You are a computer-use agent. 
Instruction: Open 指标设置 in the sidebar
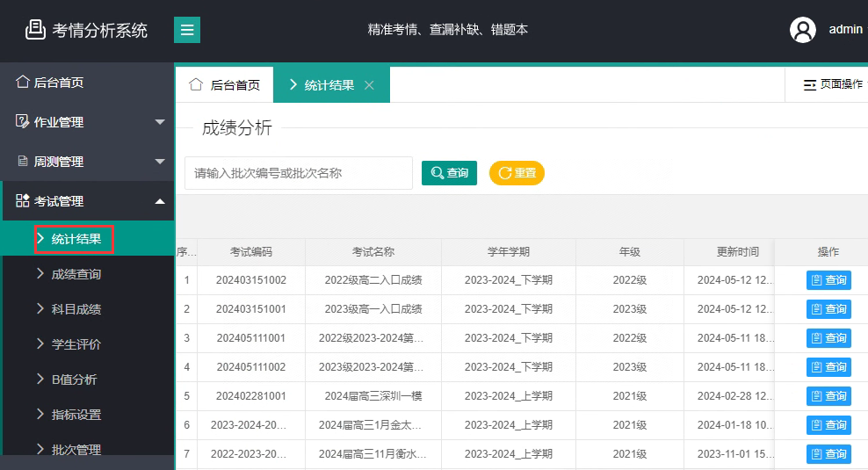pos(76,415)
